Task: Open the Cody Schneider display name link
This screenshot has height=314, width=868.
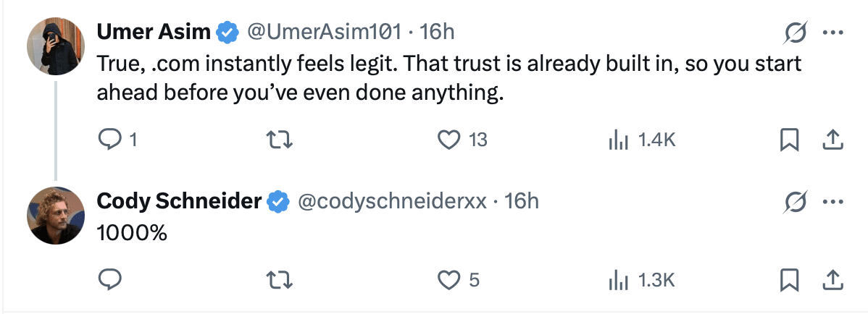Action: click(x=179, y=201)
